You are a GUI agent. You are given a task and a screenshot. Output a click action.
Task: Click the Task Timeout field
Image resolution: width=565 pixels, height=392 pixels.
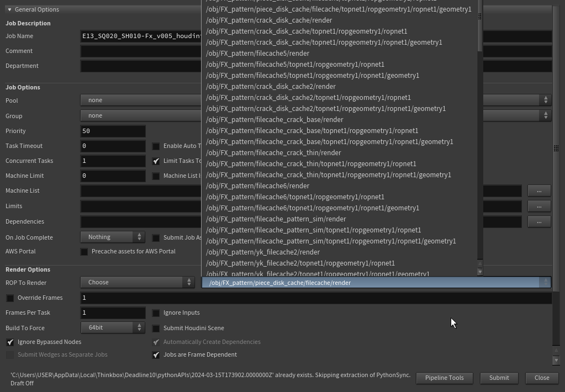point(113,146)
